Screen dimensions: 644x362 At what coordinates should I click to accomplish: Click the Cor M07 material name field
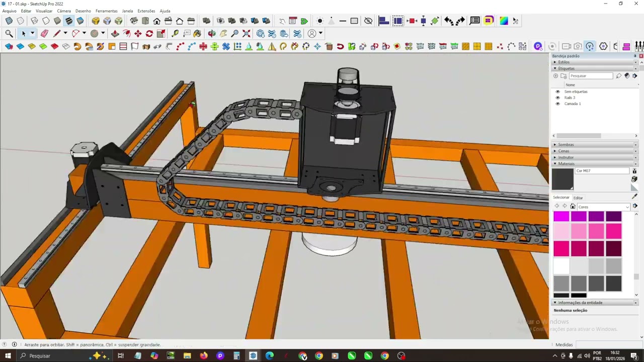[x=602, y=171]
